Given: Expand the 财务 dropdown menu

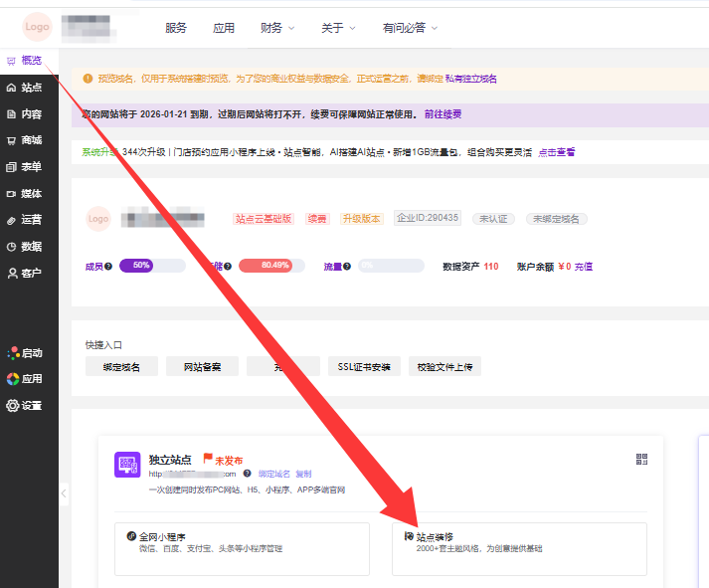Looking at the screenshot, I should click(x=276, y=28).
